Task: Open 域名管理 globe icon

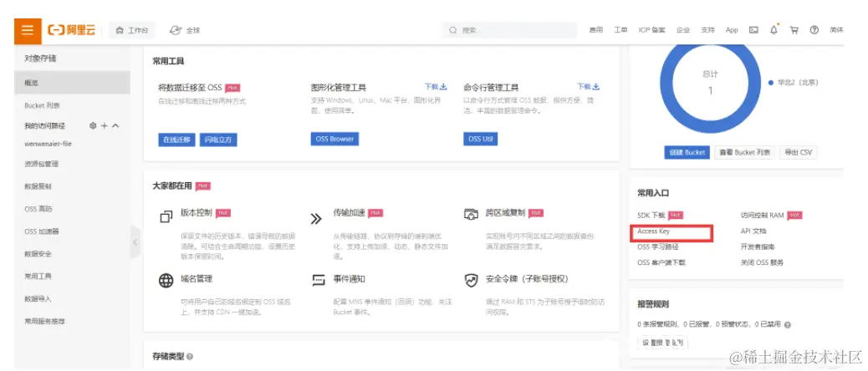Action: tap(166, 281)
